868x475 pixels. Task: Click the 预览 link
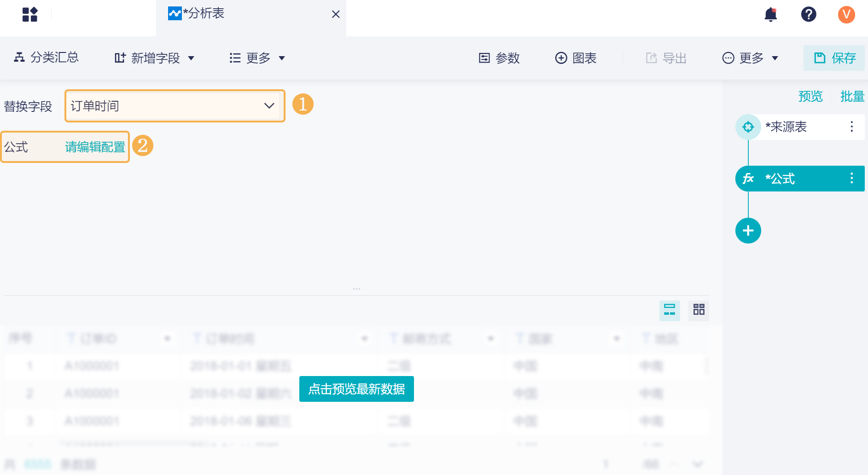point(810,96)
